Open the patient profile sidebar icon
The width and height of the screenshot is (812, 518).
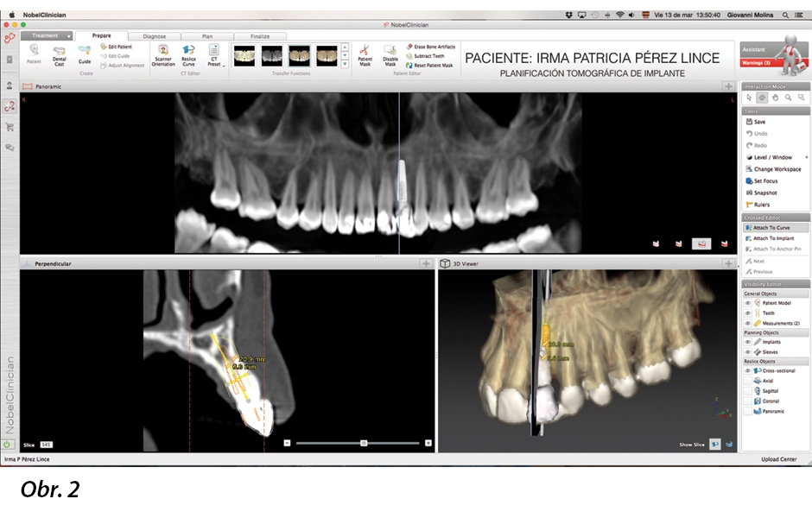click(10, 85)
